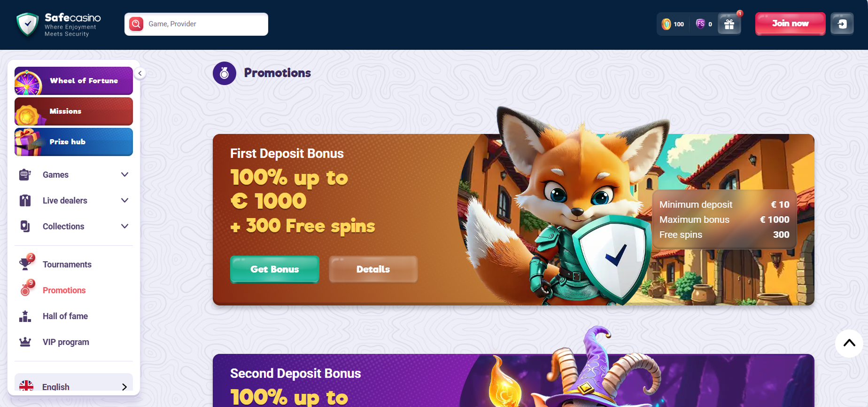Click the Join now button

[790, 23]
